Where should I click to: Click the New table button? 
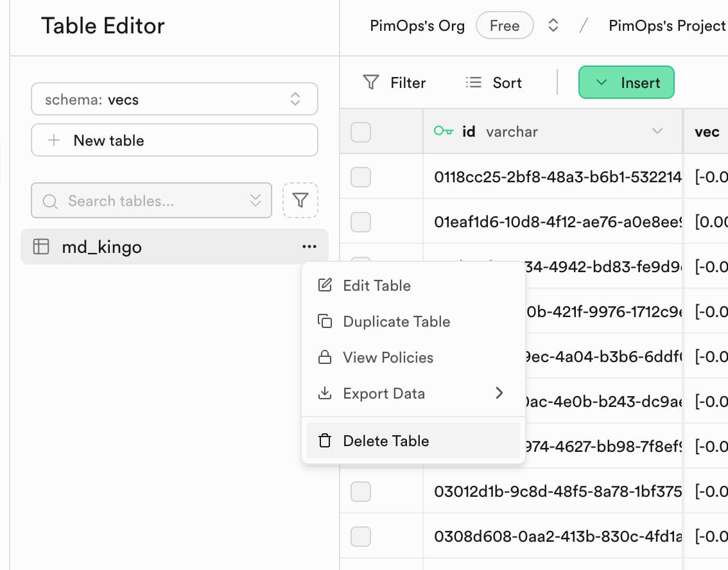coord(175,141)
